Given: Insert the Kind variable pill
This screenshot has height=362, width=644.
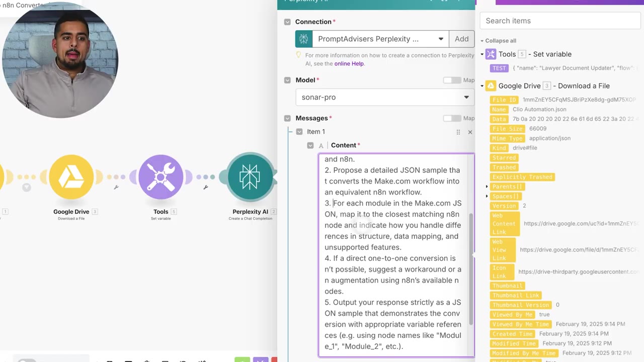Looking at the screenshot, I should 499,148.
